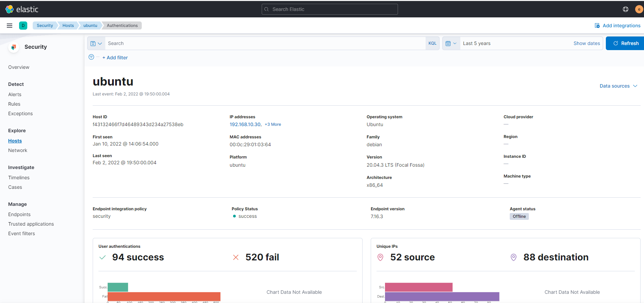Open the filter options circle icon

91,57
